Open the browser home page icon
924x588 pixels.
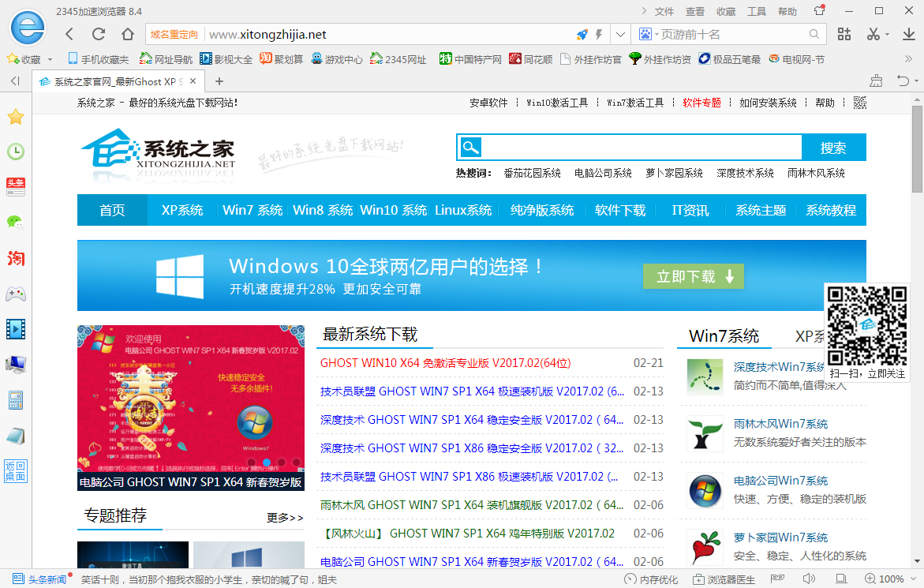[127, 34]
